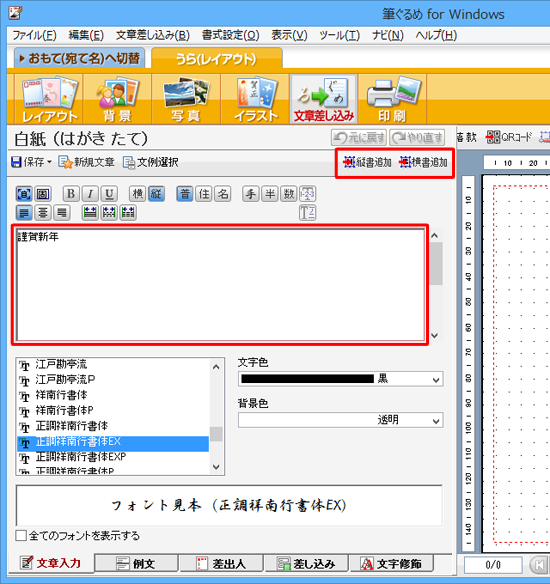Screen dimensions: 550x584
Task: Click the middle green distribute icon
Action: [x=109, y=213]
